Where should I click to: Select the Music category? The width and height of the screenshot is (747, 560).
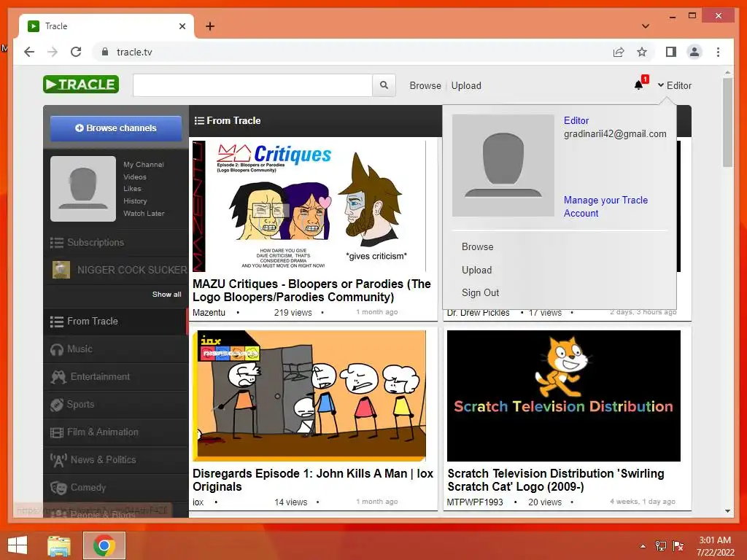(116, 349)
